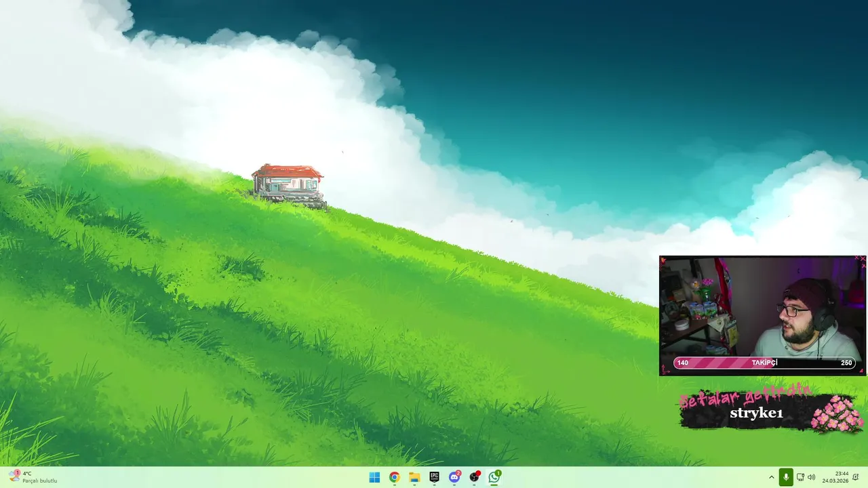The width and height of the screenshot is (868, 488).
Task: Open the notification center bell icon
Action: (x=856, y=477)
